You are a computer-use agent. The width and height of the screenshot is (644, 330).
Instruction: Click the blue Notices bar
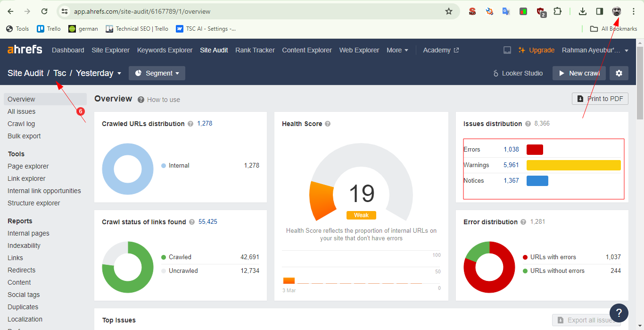pyautogui.click(x=537, y=181)
